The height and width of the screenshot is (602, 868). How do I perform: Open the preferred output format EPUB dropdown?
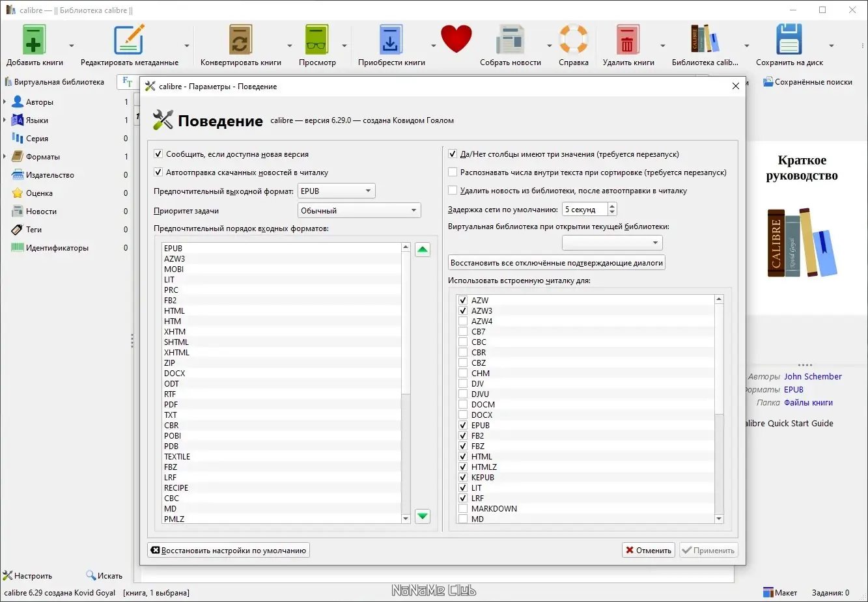coord(336,191)
